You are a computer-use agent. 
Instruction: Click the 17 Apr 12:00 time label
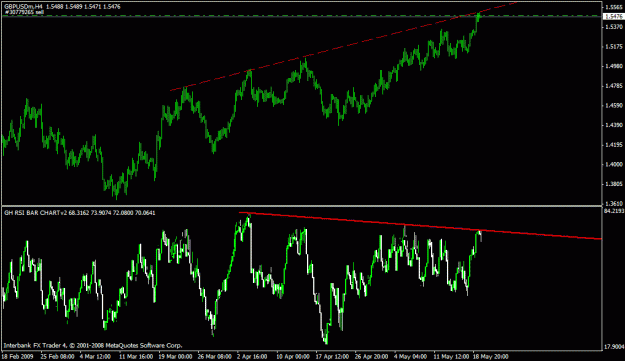tap(332, 356)
